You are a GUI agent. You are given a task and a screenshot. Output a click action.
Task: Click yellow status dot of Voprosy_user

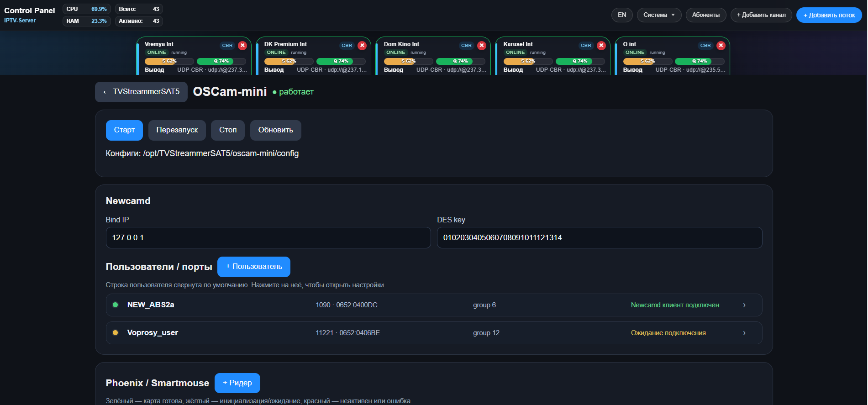click(115, 333)
